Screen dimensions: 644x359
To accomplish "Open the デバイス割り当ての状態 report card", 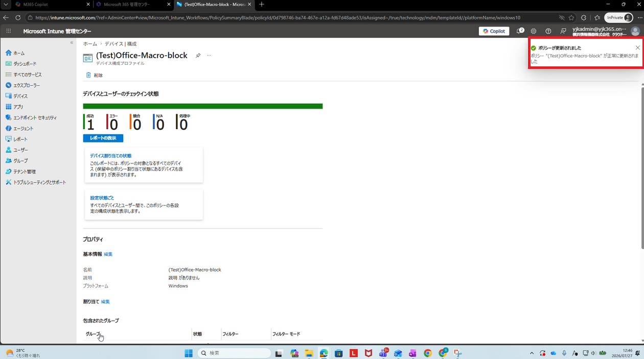I will click(144, 165).
